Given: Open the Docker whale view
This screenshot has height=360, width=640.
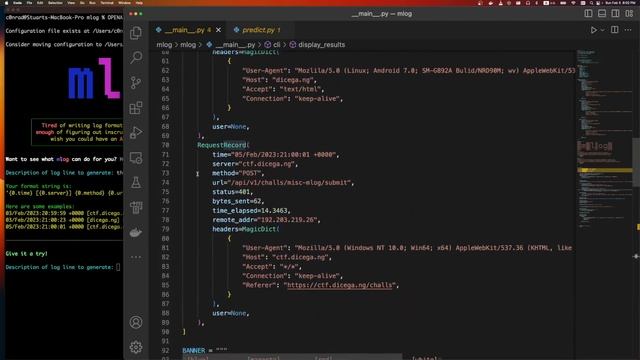Looking at the screenshot, I should pyautogui.click(x=136, y=233).
